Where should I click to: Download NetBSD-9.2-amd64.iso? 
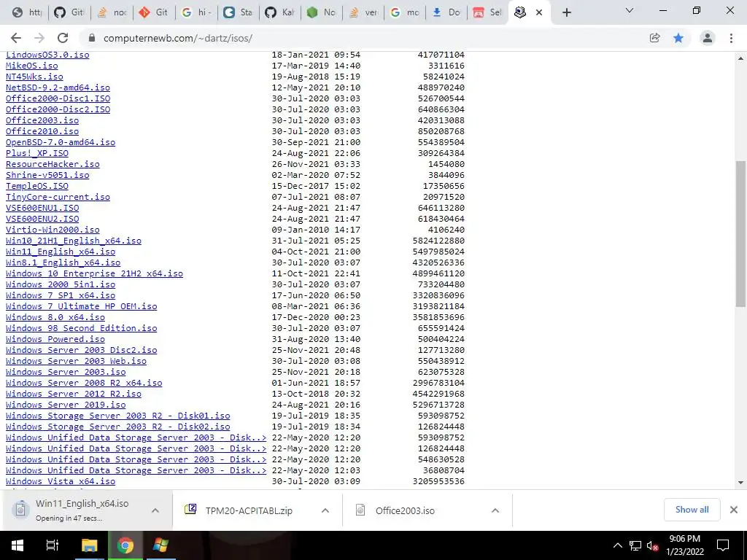[x=58, y=87]
